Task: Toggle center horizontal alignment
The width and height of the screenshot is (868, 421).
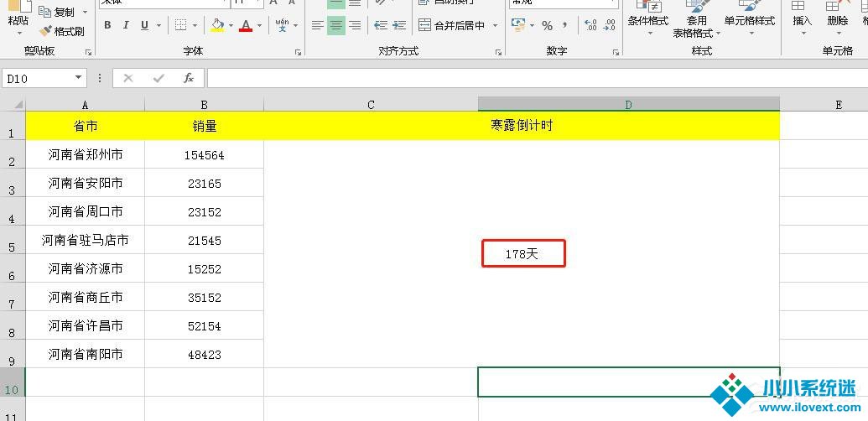Action: [336, 25]
